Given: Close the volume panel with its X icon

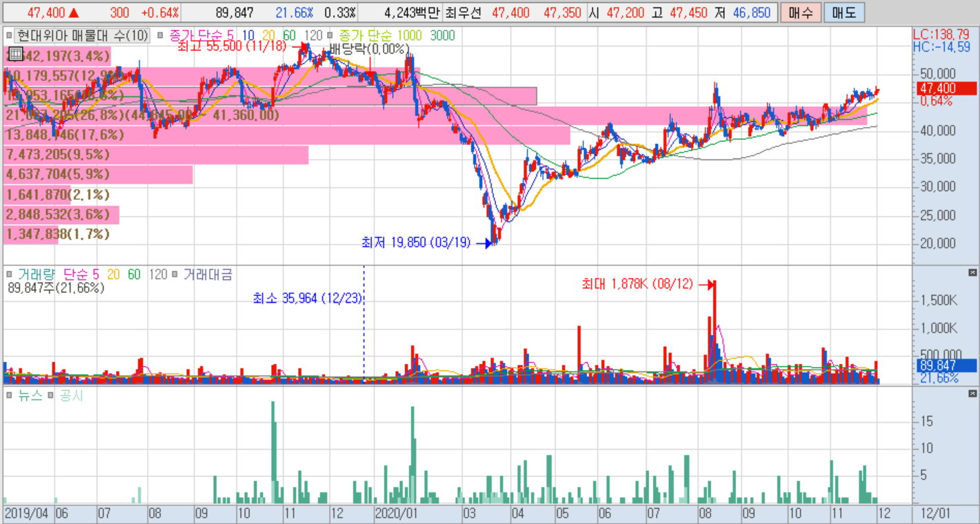Looking at the screenshot, I should point(973,272).
